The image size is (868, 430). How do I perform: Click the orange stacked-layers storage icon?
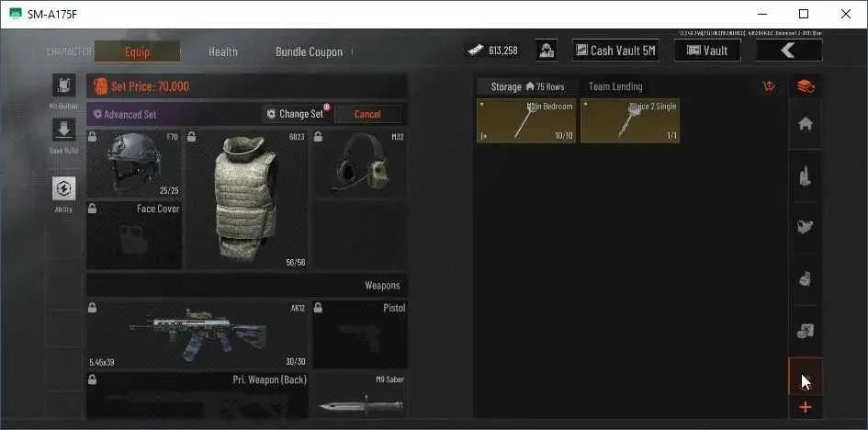[x=806, y=86]
